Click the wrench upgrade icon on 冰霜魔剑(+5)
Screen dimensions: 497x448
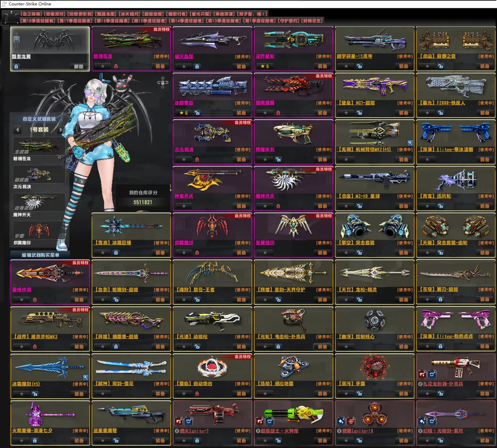click(85, 377)
